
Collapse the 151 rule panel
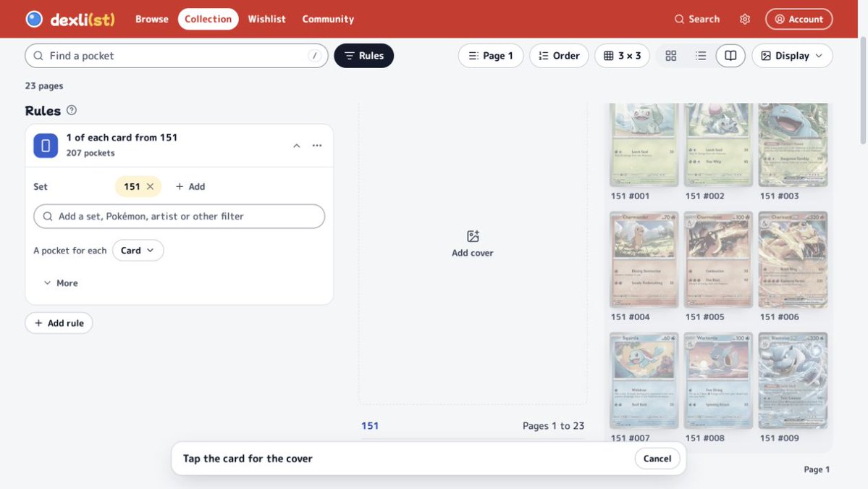[x=297, y=146]
